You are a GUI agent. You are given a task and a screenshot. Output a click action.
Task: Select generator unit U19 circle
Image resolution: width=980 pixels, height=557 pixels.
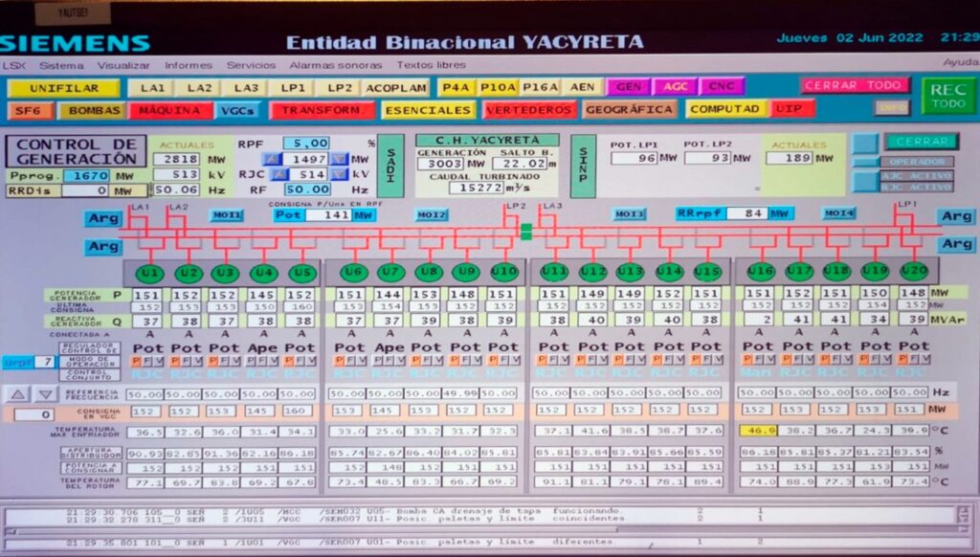coord(875,271)
